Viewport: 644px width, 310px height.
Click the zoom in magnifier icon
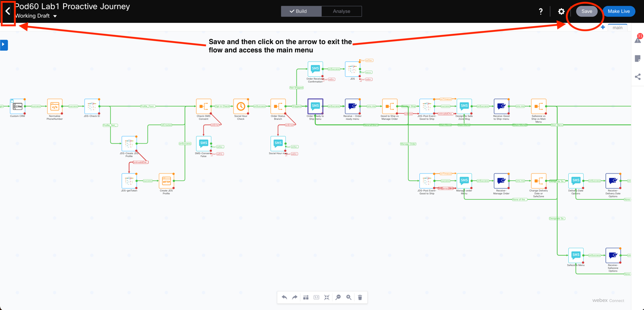click(349, 297)
